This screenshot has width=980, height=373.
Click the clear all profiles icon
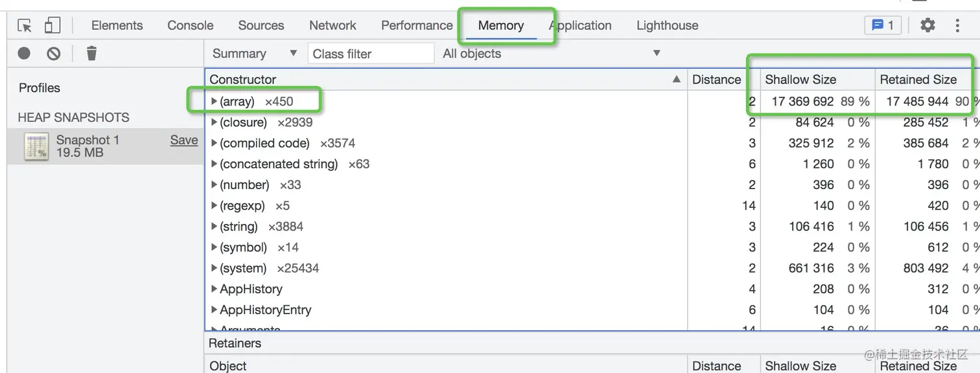(54, 53)
